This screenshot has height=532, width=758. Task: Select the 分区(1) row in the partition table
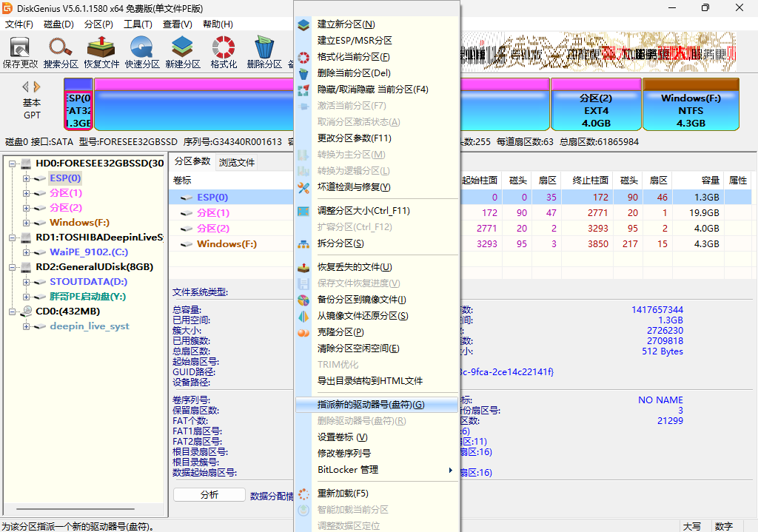click(460, 213)
